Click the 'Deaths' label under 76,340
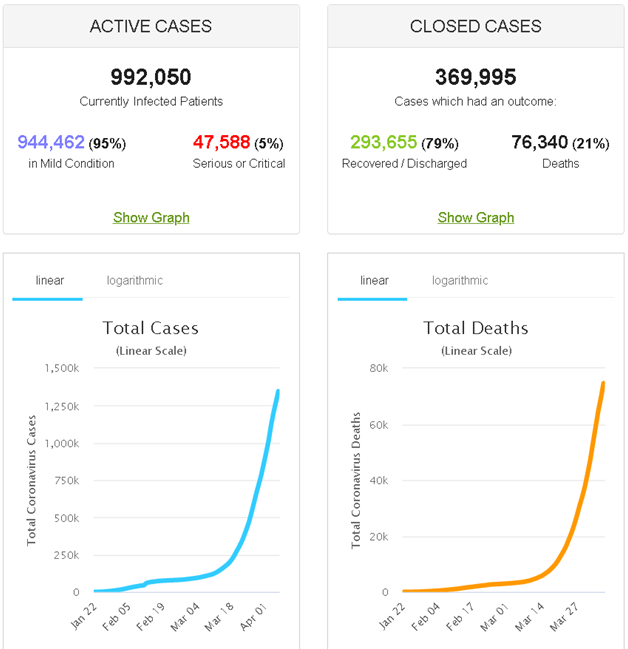 coord(561,163)
